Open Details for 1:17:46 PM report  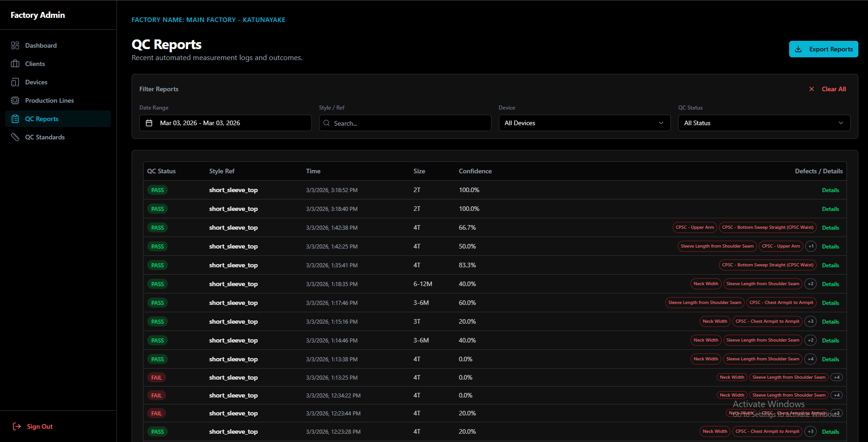830,303
